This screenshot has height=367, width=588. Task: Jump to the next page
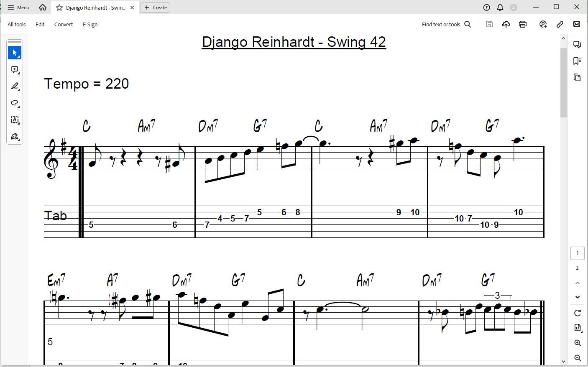pyautogui.click(x=578, y=297)
